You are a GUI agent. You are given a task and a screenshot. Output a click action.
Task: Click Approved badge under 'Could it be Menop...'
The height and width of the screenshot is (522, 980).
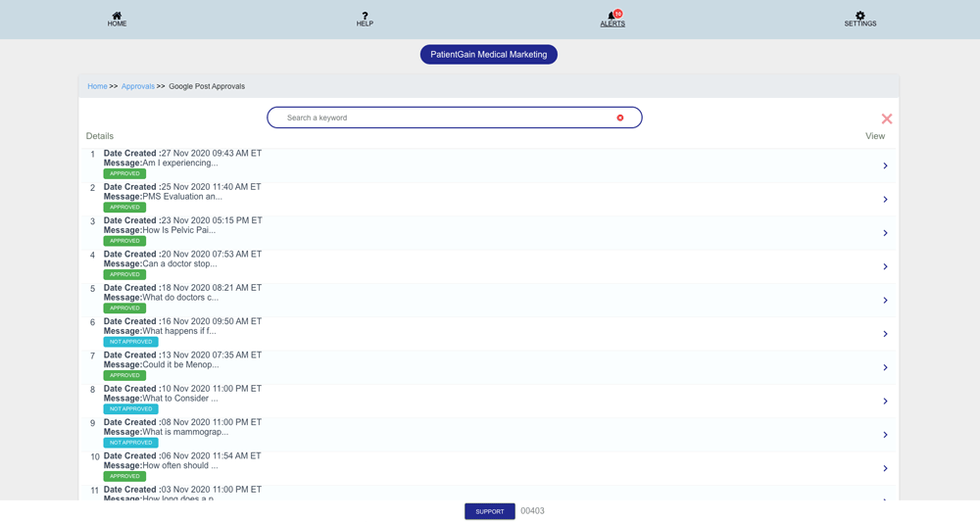point(124,376)
